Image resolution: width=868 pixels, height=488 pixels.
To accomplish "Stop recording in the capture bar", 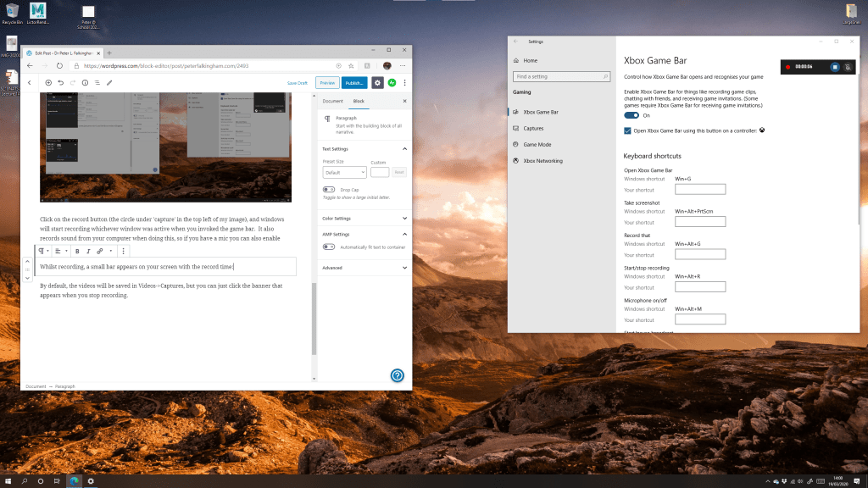I will tap(834, 66).
